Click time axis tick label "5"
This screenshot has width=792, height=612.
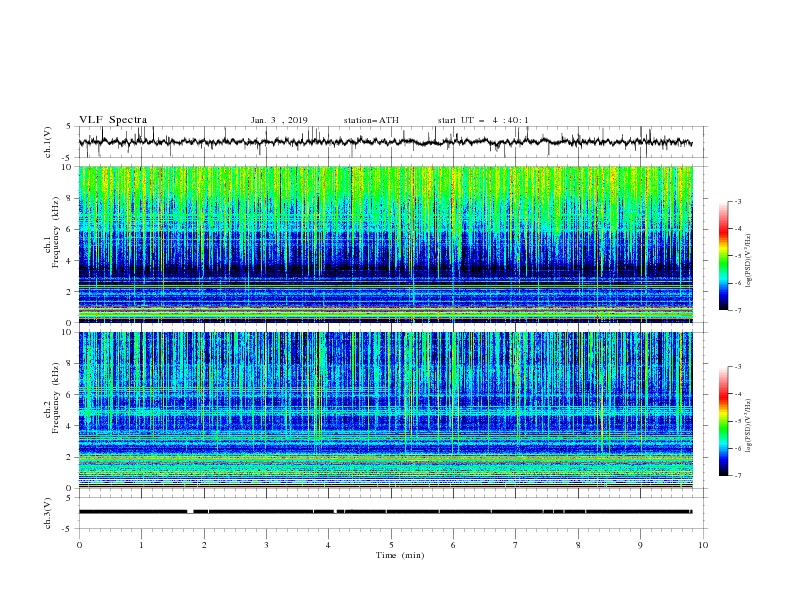point(391,545)
